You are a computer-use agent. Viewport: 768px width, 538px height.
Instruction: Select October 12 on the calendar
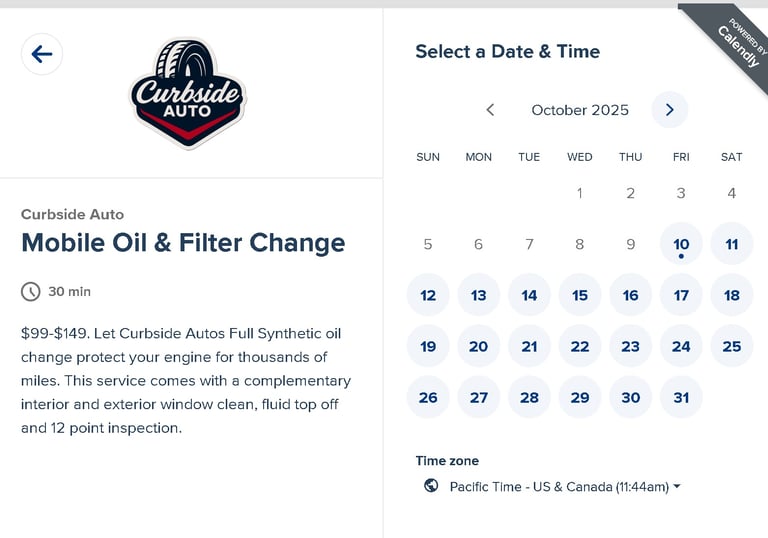click(428, 295)
